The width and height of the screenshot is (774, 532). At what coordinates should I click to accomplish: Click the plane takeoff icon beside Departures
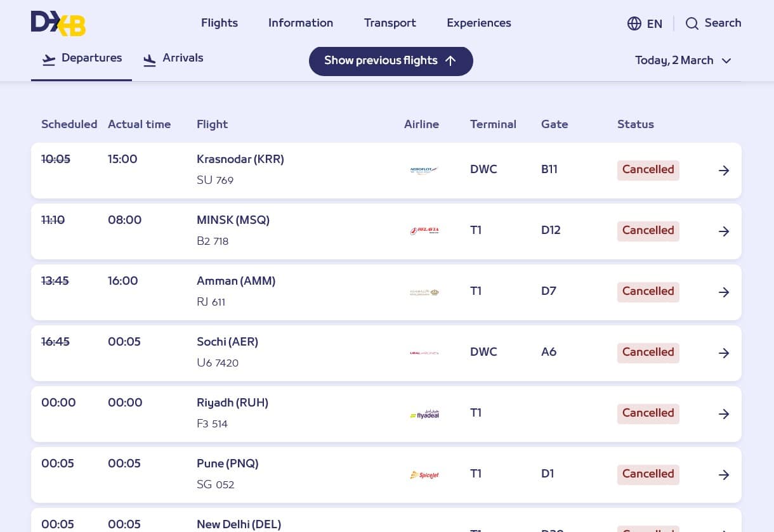pyautogui.click(x=49, y=60)
